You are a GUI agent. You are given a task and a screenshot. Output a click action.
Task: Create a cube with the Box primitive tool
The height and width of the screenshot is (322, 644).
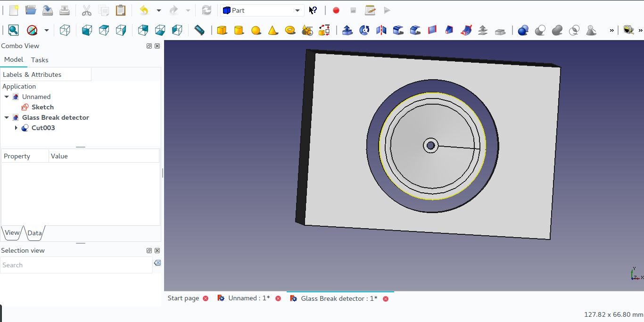(221, 30)
